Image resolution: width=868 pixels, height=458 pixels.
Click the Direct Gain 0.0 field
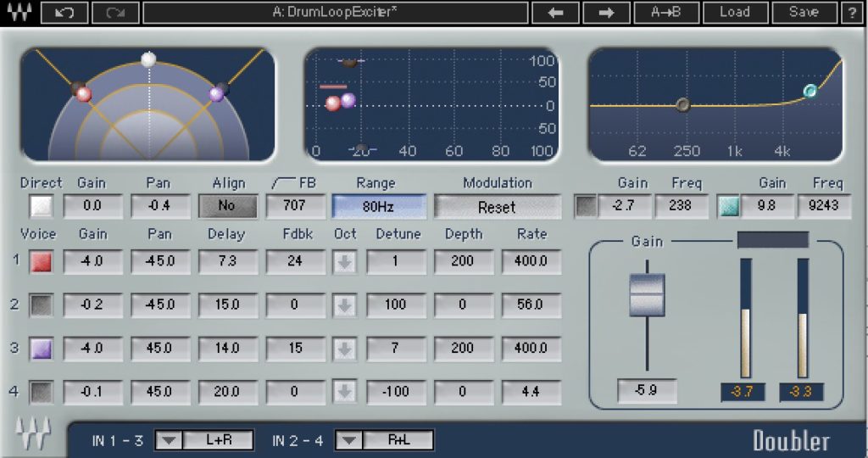click(x=92, y=206)
